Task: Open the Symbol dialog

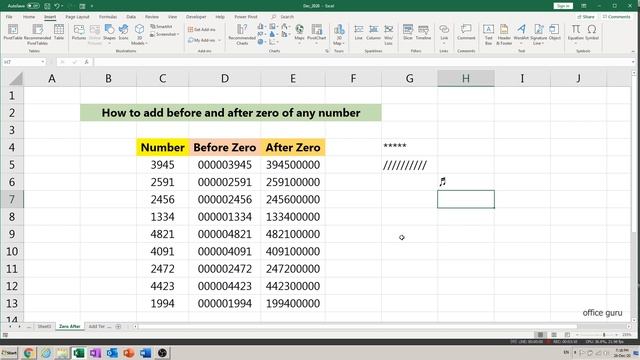Action: tap(592, 32)
